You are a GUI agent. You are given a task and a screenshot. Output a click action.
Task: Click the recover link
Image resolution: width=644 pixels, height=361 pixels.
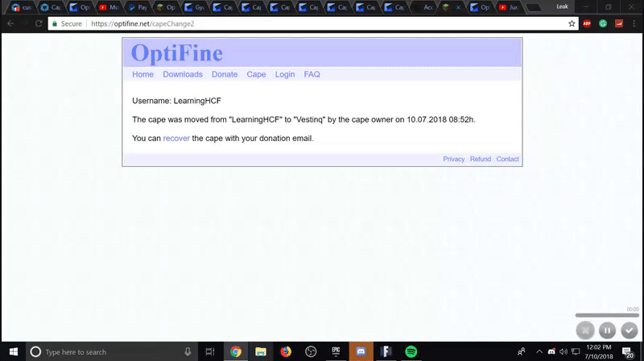point(176,139)
